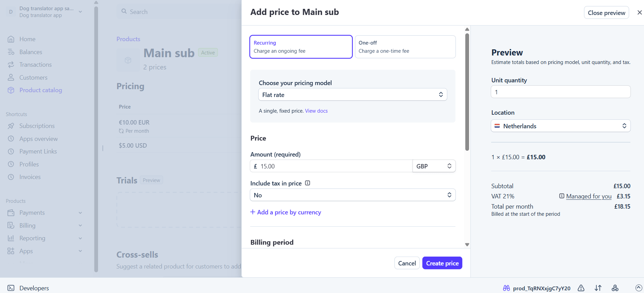Click Add a price by currency
Image resolution: width=644 pixels, height=293 pixels.
[x=286, y=212]
